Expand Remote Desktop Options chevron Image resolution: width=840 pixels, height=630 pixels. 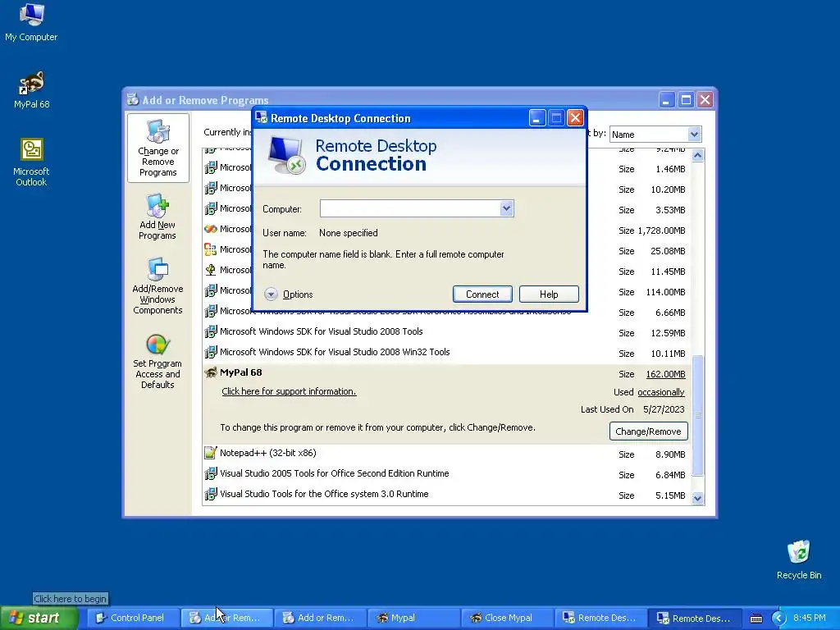tap(271, 294)
